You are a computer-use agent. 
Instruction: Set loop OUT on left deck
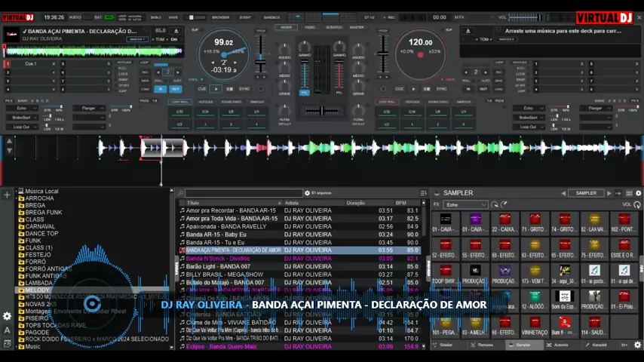(176, 89)
